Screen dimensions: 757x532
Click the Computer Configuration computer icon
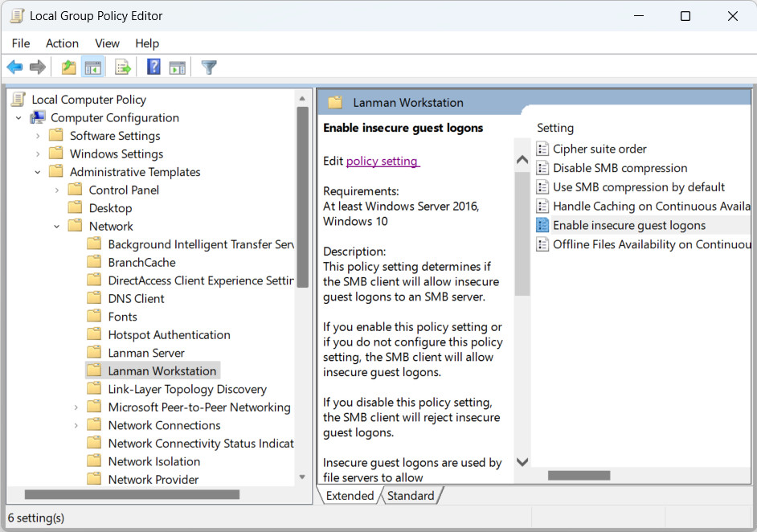(x=38, y=117)
